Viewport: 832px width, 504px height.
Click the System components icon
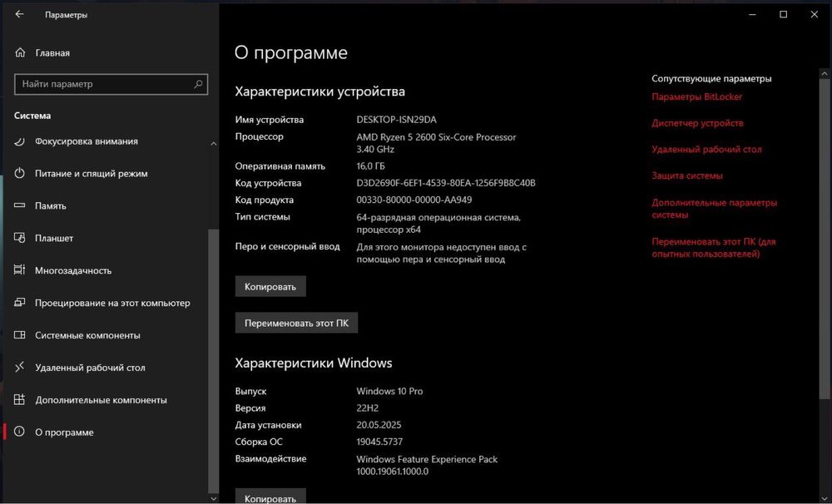click(x=20, y=335)
